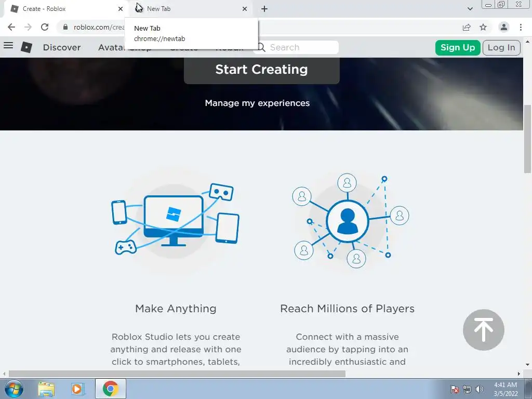Open the Action Center flag icon
Image resolution: width=532 pixels, height=399 pixels.
click(x=455, y=389)
